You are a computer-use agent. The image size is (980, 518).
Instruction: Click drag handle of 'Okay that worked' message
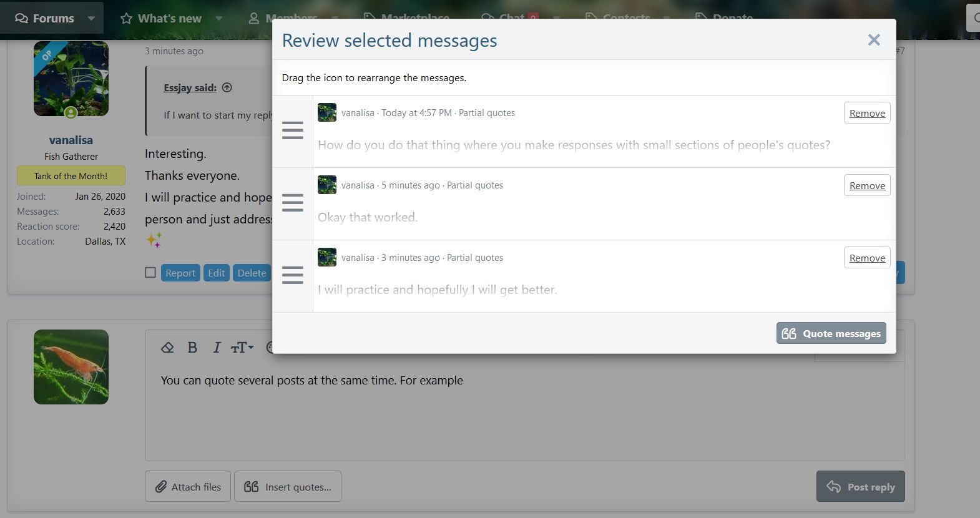pos(292,203)
